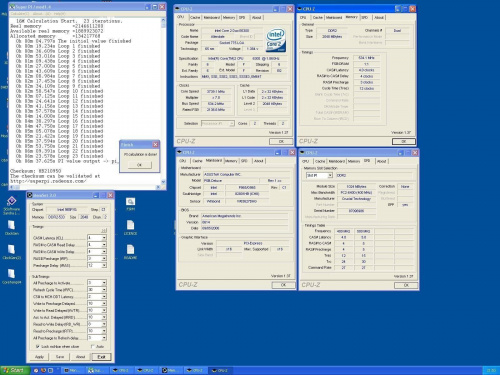Screen dimensions: 500x375
Task: Open All Precharge to Refresh delay dropdown
Action: click(x=104, y=338)
